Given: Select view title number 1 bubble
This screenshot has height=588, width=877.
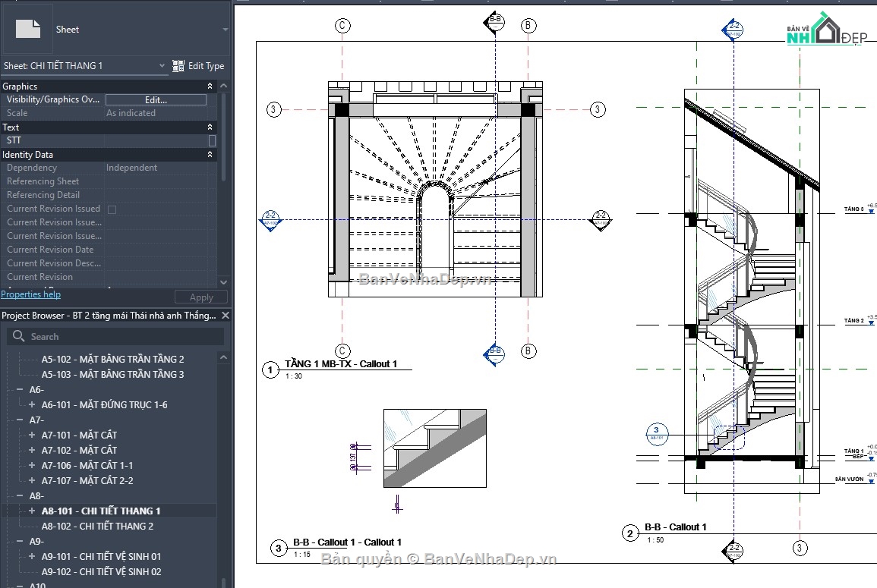Looking at the screenshot, I should 270,369.
